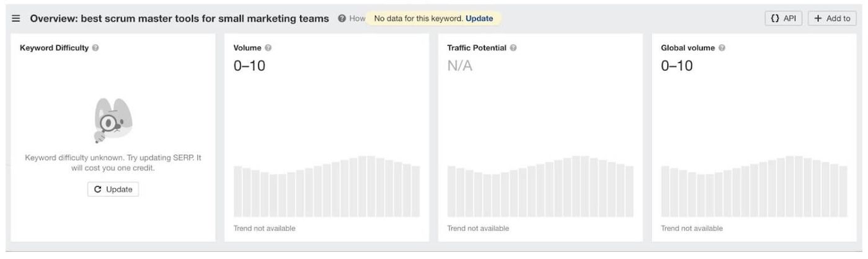This screenshot has height=259, width=868.
Task: Click the Volume help icon
Action: pyautogui.click(x=268, y=48)
